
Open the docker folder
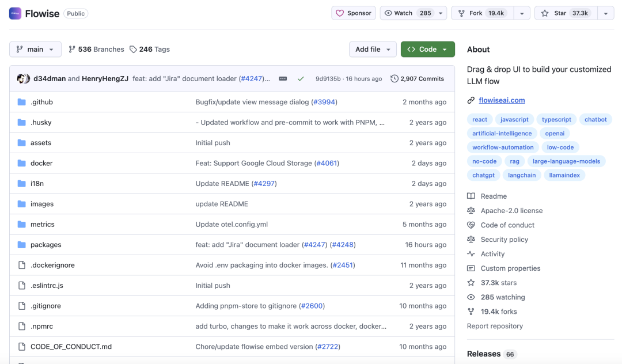[x=41, y=163]
